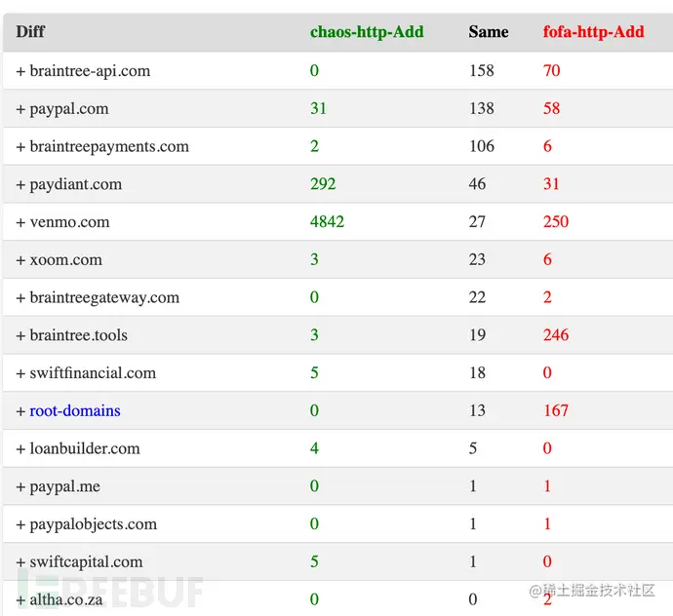This screenshot has width=673, height=616.
Task: Click the green value 4842 for venmo.com
Action: [327, 222]
